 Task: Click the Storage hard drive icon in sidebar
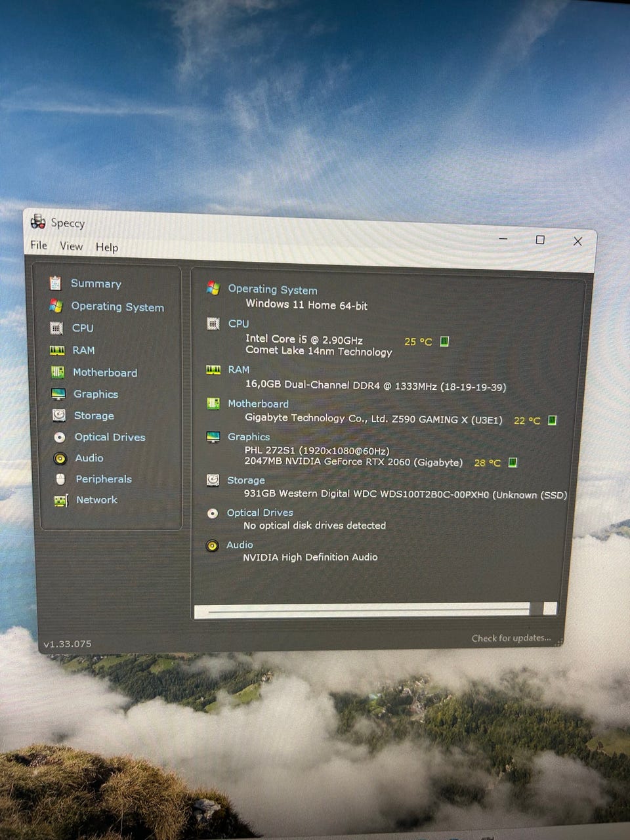[x=59, y=415]
